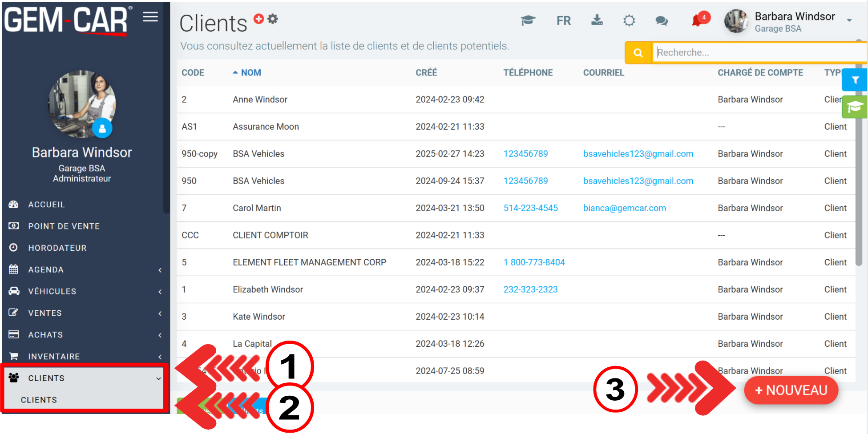Click the red plus icon beside Clients title
868x434 pixels.
[x=258, y=19]
